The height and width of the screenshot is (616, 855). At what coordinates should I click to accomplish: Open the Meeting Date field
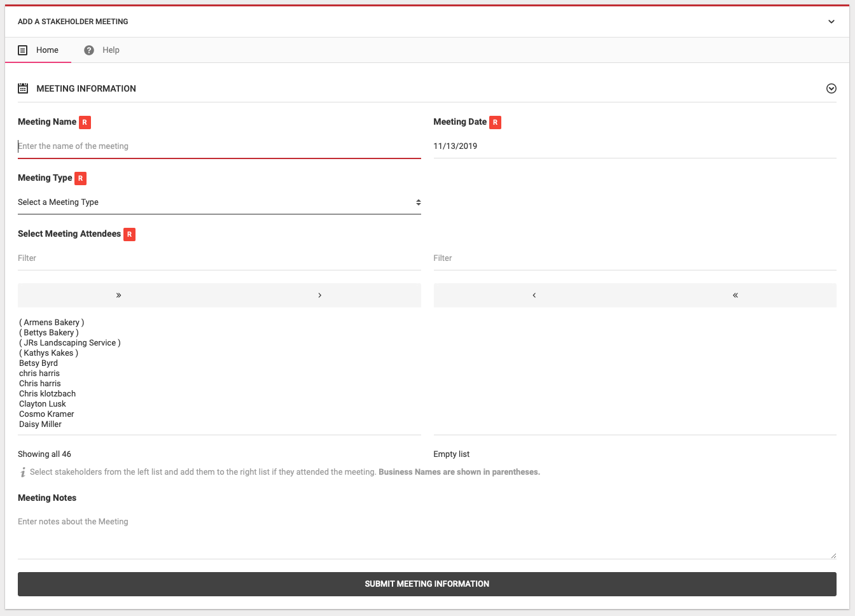(x=634, y=146)
